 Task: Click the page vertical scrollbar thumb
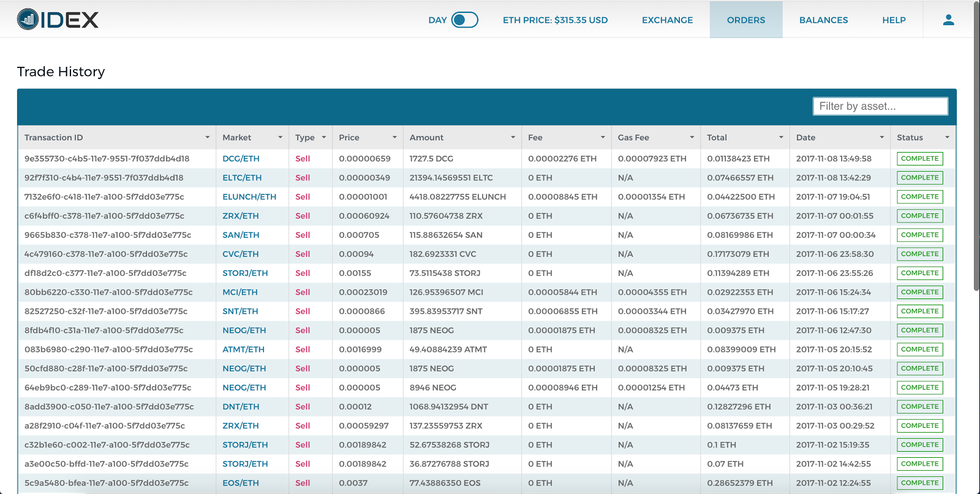[976, 145]
